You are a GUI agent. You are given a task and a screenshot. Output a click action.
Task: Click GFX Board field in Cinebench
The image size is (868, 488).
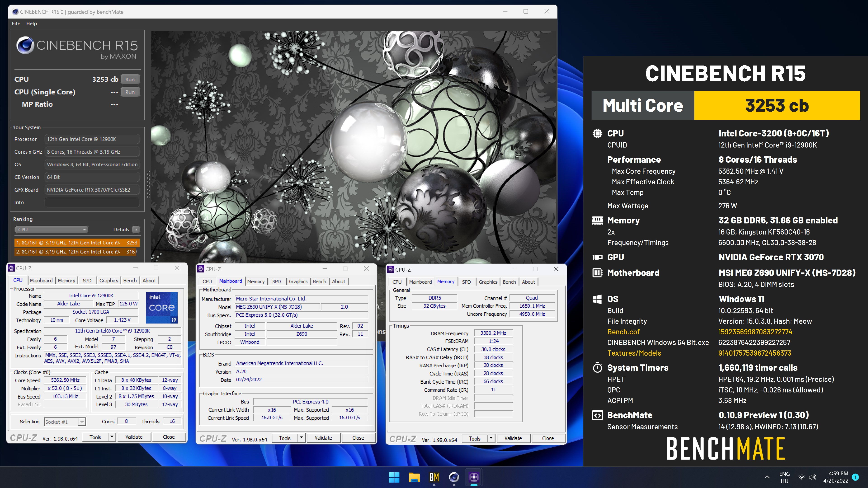92,190
